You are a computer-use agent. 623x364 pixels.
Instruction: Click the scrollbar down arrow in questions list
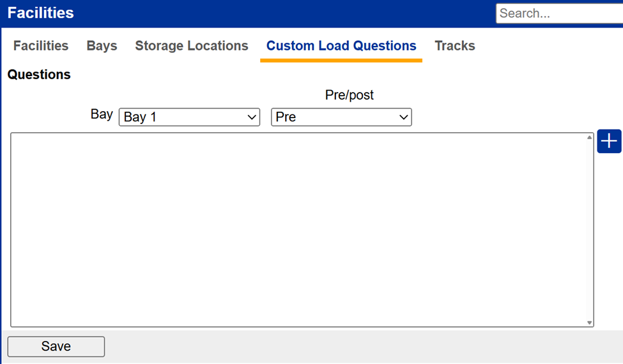click(x=589, y=322)
